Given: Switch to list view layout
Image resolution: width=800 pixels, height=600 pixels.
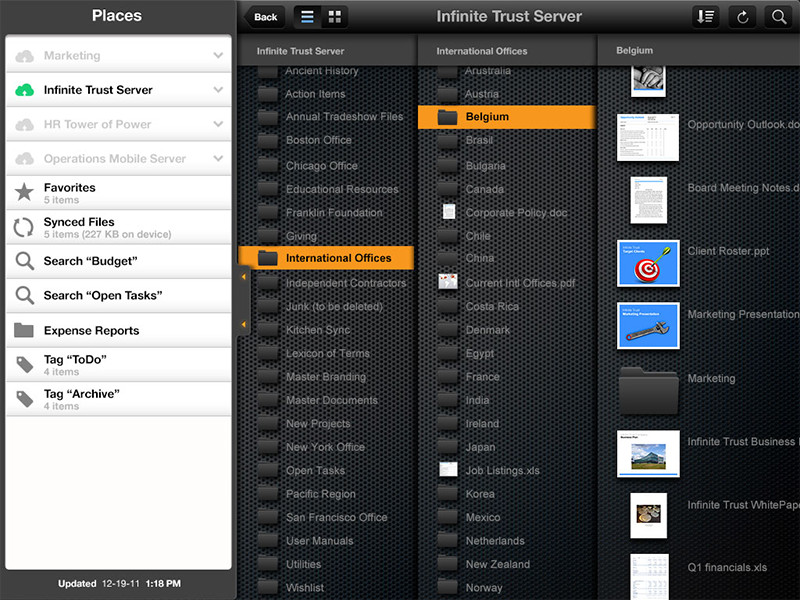Looking at the screenshot, I should [307, 17].
